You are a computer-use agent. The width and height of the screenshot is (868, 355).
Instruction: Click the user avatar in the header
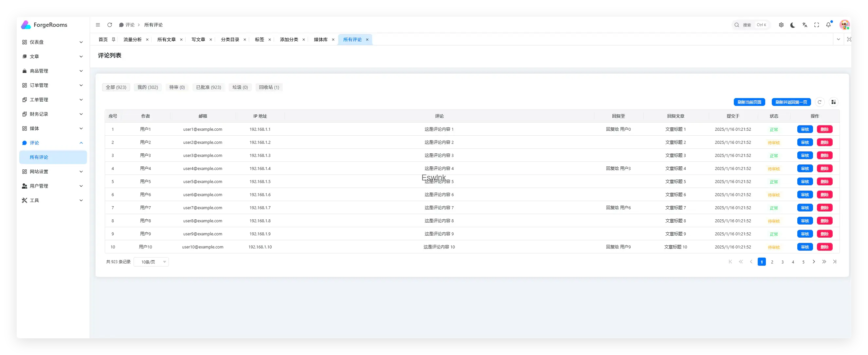pos(844,25)
